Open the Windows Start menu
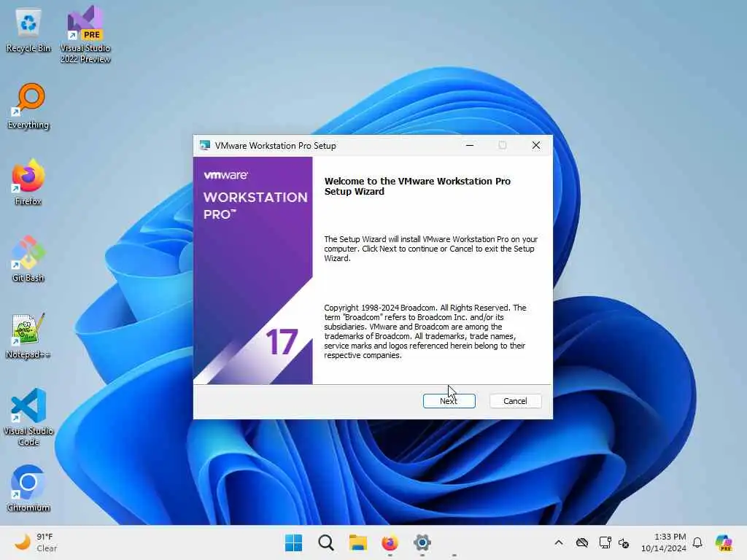Screen dimensions: 747x560 tap(293, 542)
